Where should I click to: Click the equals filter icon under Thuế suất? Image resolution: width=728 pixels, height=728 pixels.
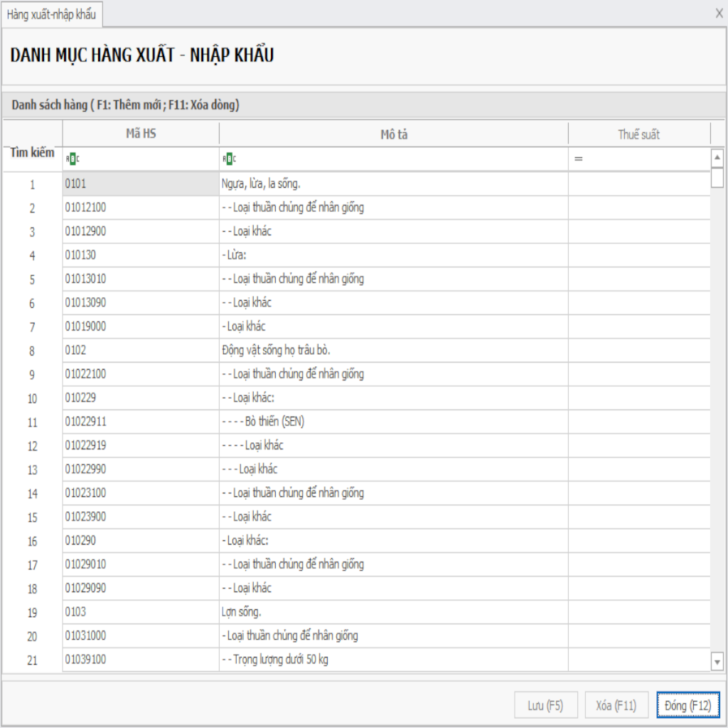pos(579,159)
